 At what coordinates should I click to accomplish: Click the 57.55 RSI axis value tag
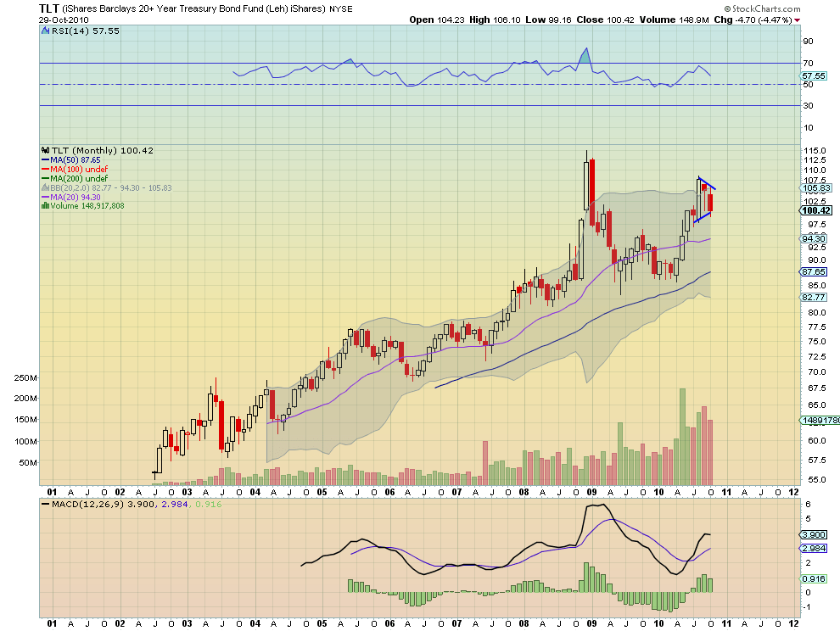click(x=813, y=76)
